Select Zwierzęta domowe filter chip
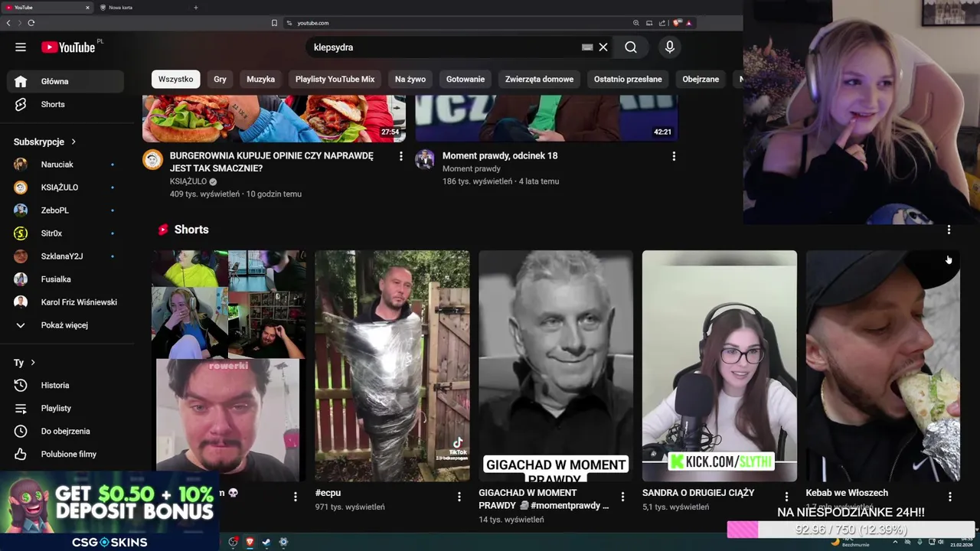This screenshot has width=980, height=551. click(x=539, y=79)
